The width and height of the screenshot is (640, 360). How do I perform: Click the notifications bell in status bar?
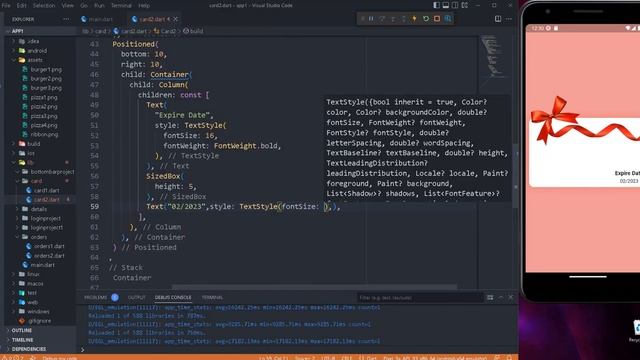point(509,358)
